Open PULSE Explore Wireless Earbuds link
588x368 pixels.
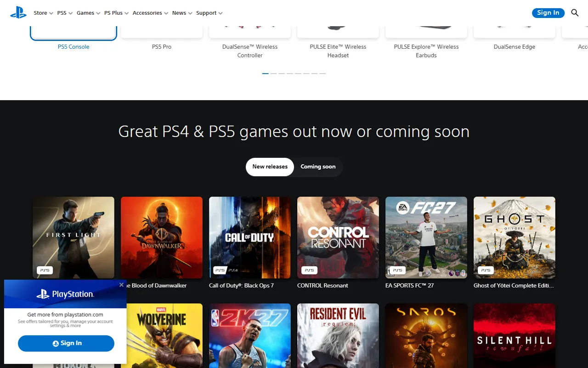click(426, 51)
